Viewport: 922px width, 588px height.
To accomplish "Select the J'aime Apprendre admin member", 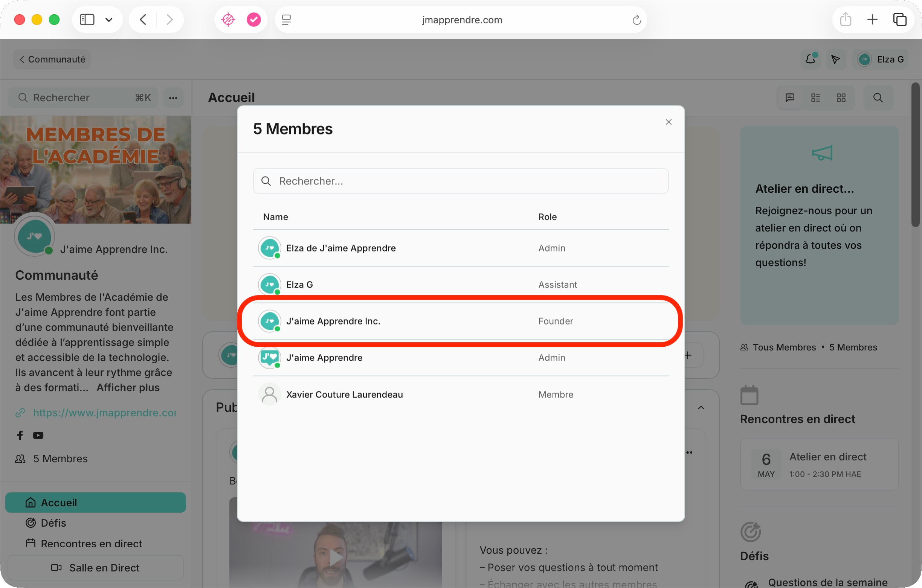I will pyautogui.click(x=461, y=358).
